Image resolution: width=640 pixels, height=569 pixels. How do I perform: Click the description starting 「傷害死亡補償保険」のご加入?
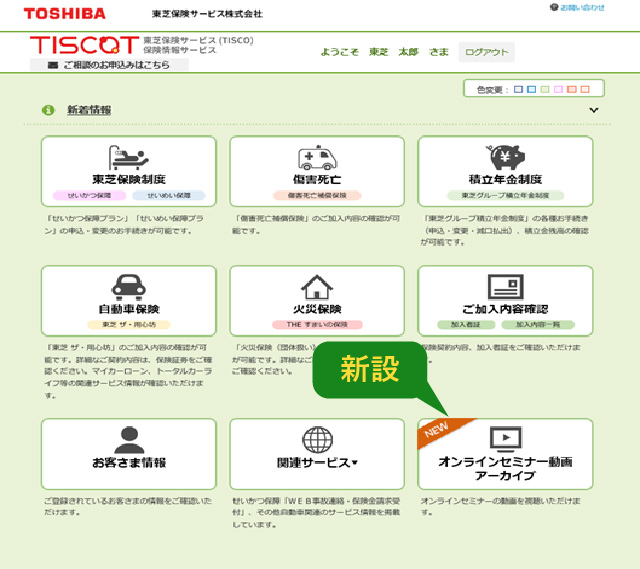[x=316, y=224]
